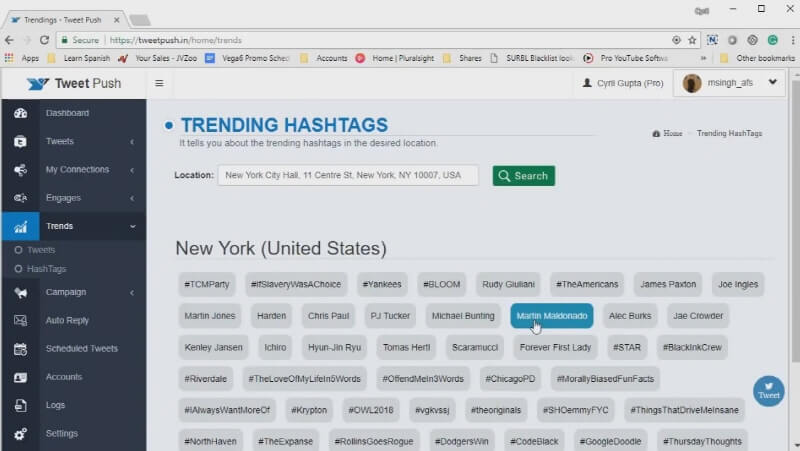Viewport: 800px width, 451px height.
Task: Show more bookmarks with overflow chevron
Action: [704, 58]
